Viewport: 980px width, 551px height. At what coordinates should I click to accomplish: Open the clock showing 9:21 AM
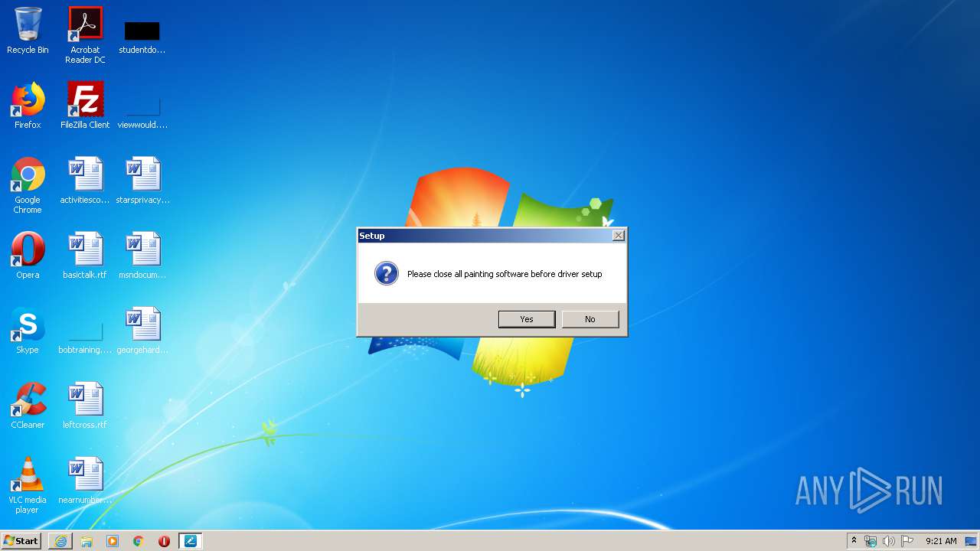(x=941, y=541)
